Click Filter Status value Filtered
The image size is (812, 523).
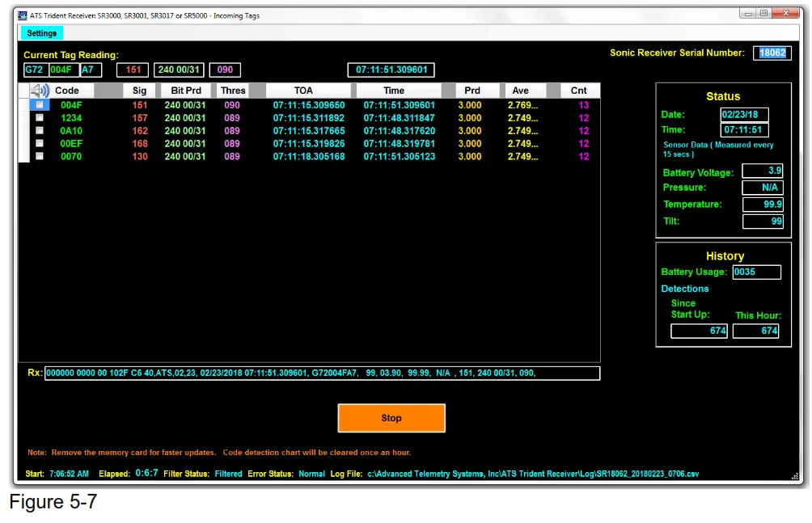tap(228, 474)
